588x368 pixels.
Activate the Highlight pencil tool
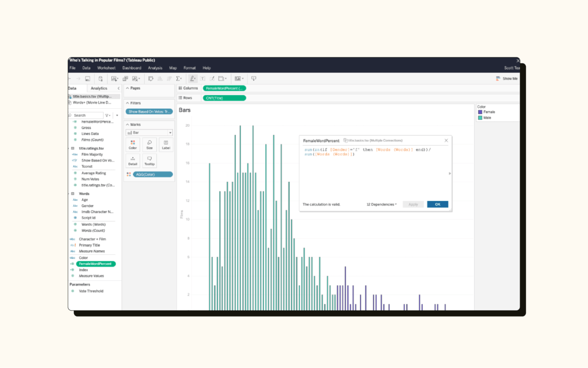pos(193,78)
